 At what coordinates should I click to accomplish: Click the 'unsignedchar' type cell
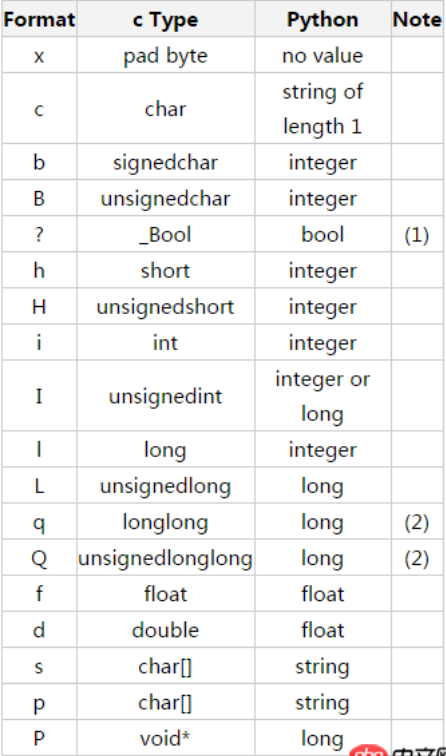(165, 198)
